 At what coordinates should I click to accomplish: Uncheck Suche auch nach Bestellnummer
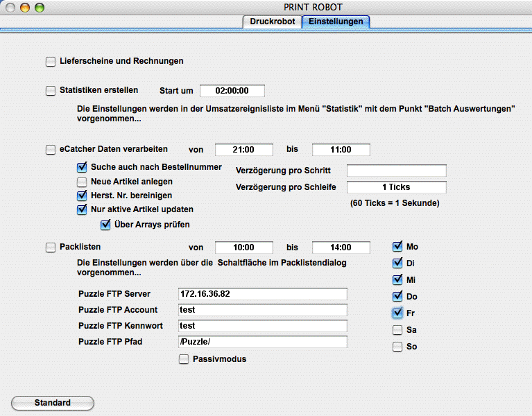[x=82, y=167]
